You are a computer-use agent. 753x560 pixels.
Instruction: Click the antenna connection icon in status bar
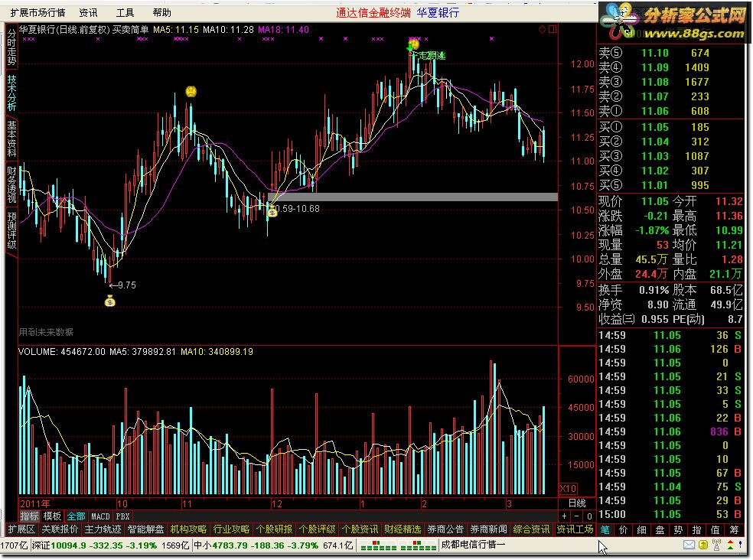point(716,545)
